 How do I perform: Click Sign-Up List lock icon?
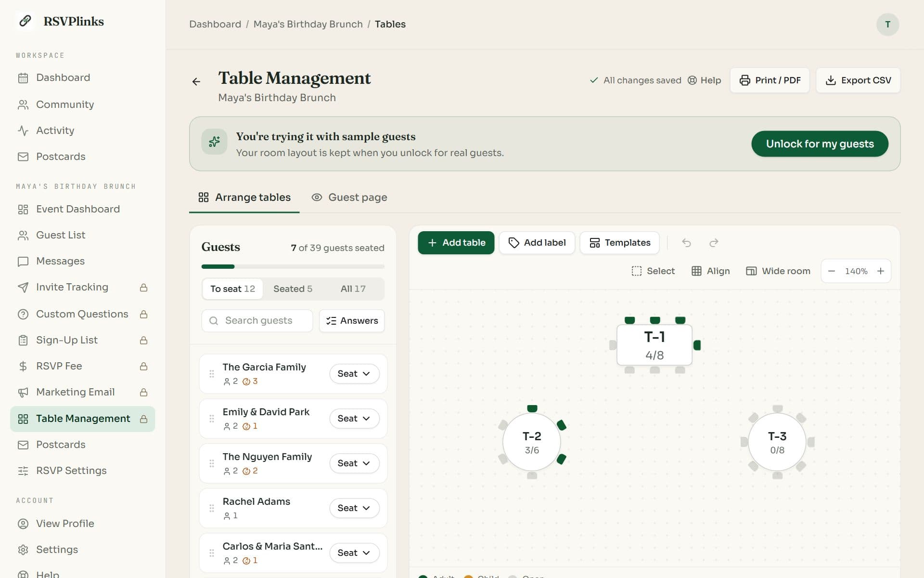click(143, 340)
